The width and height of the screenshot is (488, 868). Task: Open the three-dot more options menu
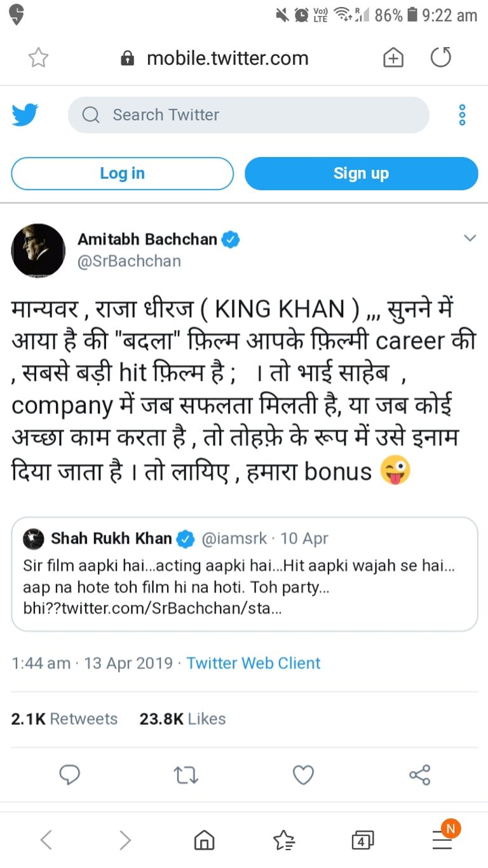coord(462,115)
